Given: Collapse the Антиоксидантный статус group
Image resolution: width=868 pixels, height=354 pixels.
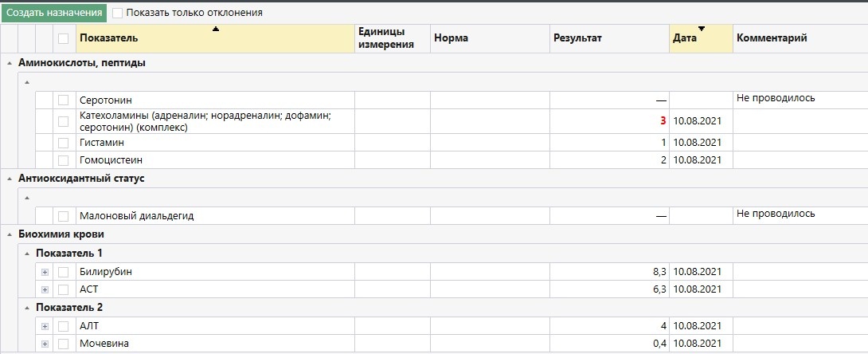Looking at the screenshot, I should click(x=8, y=179).
